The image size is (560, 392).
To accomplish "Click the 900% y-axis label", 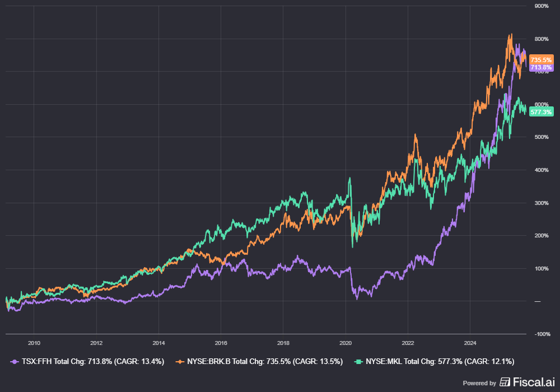I will (542, 6).
